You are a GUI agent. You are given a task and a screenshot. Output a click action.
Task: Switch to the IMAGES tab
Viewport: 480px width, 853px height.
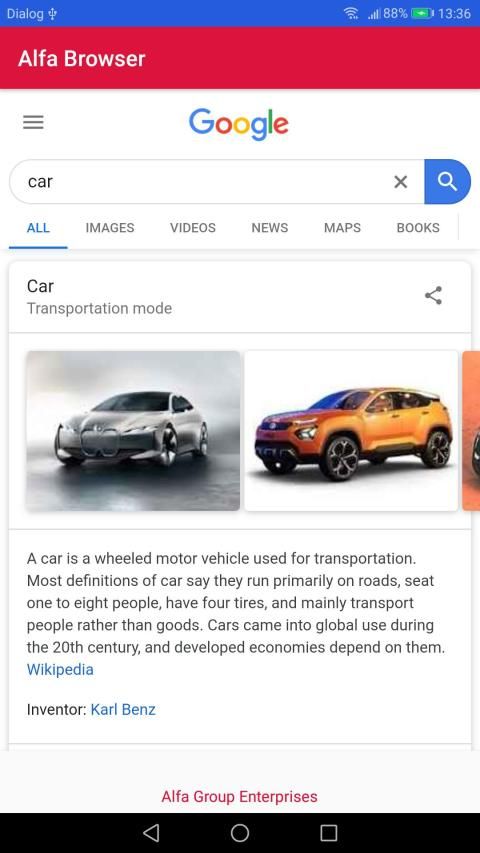tap(110, 228)
